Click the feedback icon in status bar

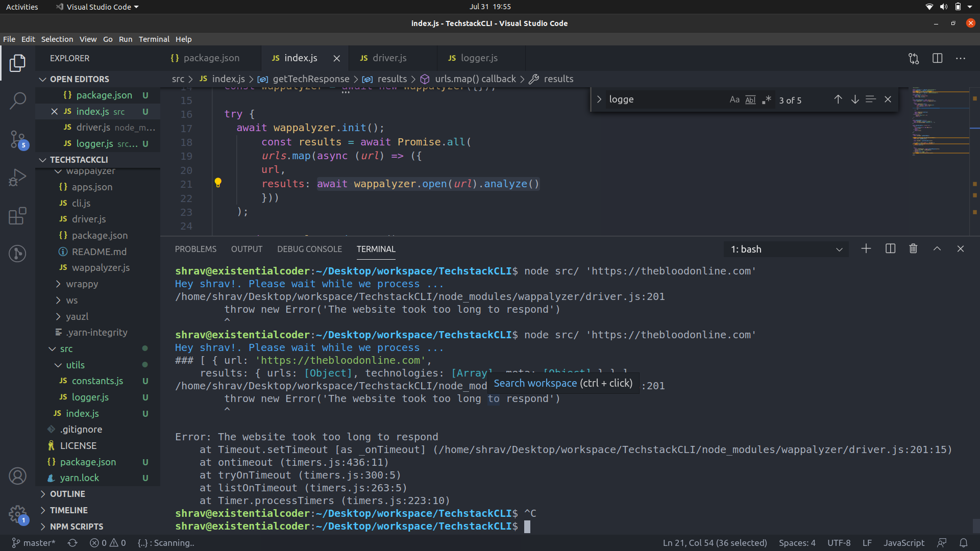(942, 543)
